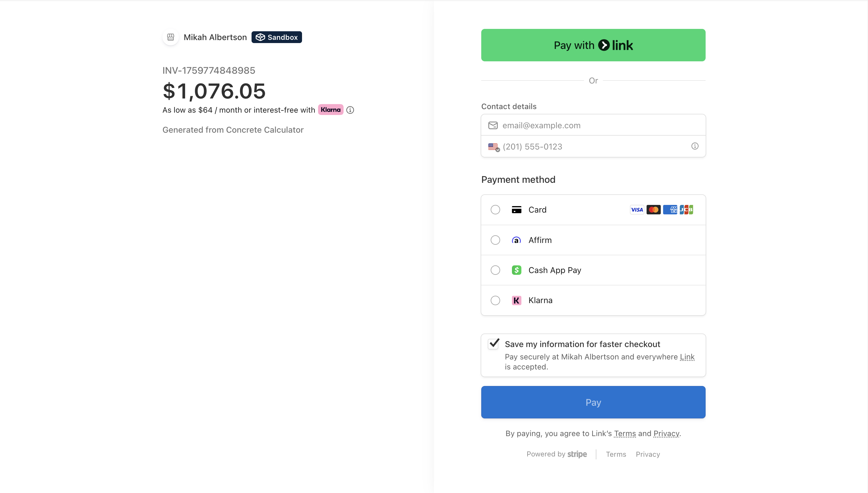Click the JCB card icon

[686, 210]
